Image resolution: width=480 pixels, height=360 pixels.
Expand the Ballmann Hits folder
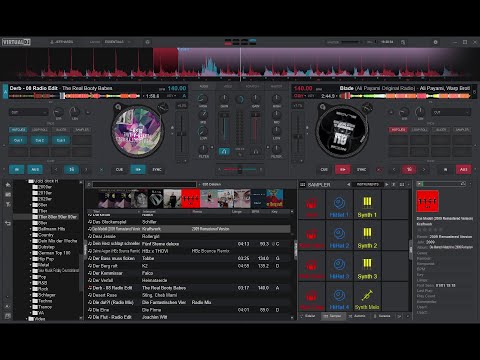point(31,229)
